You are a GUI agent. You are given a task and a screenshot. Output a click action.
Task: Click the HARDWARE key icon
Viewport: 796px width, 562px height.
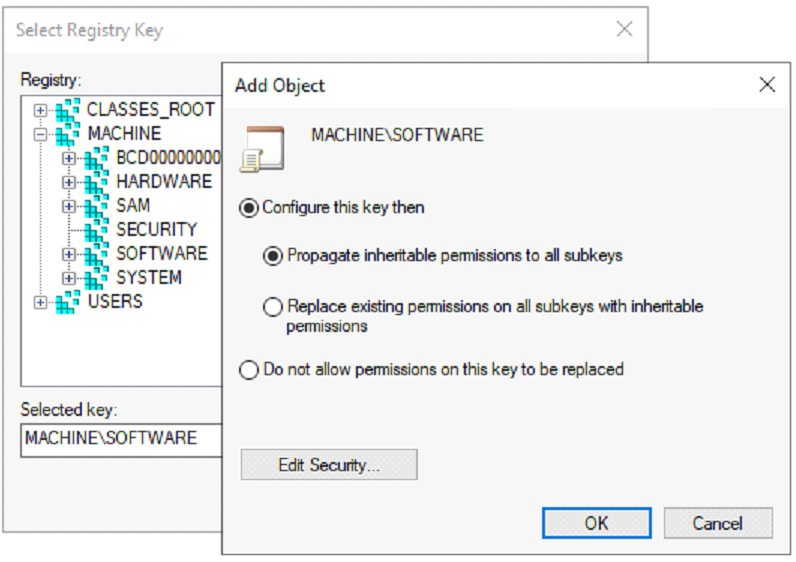(x=97, y=182)
